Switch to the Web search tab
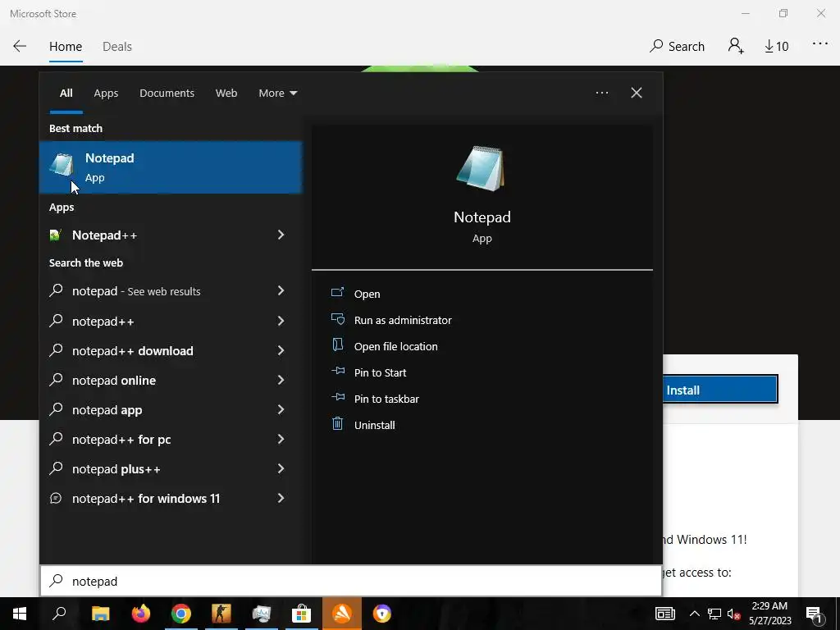Viewport: 840px width, 630px height. tap(226, 94)
